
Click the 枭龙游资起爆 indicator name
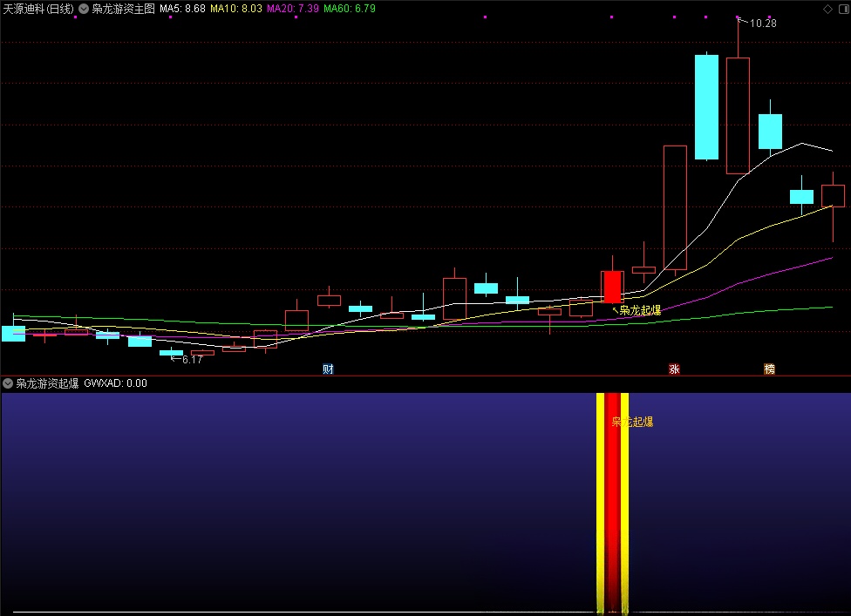pos(48,382)
